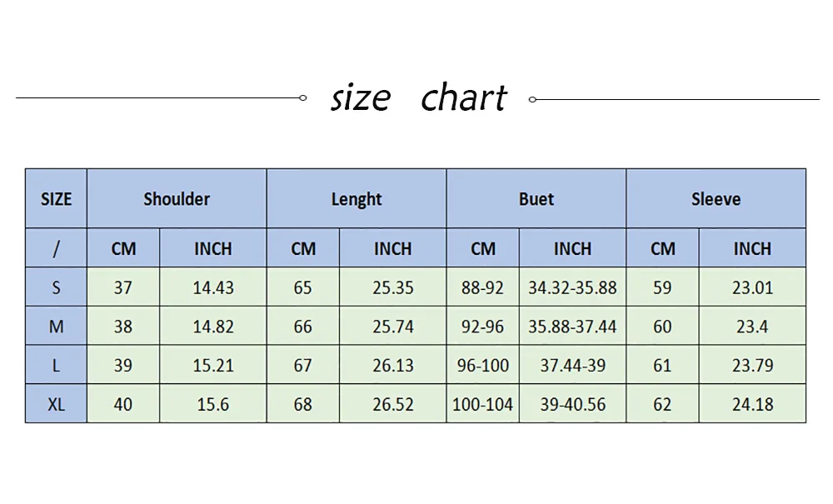Select the L size row label
833x504 pixels.
pyautogui.click(x=56, y=365)
